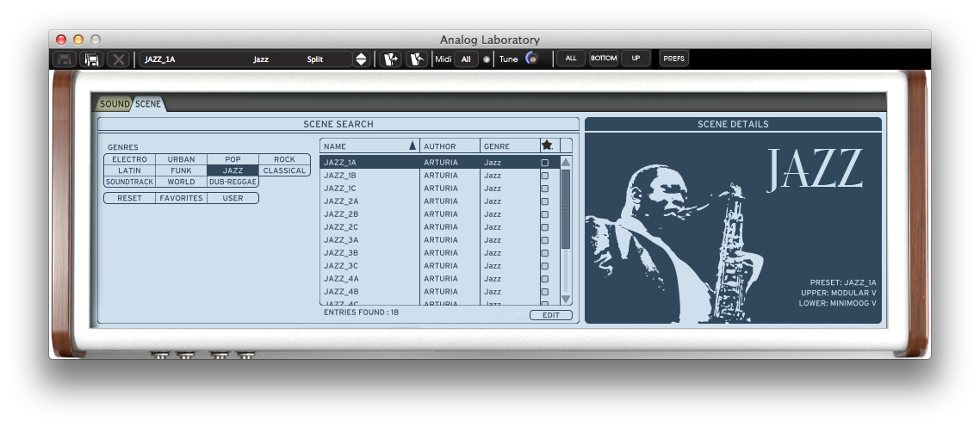Click the ALL view button
This screenshot has height=427, width=980.
point(571,59)
